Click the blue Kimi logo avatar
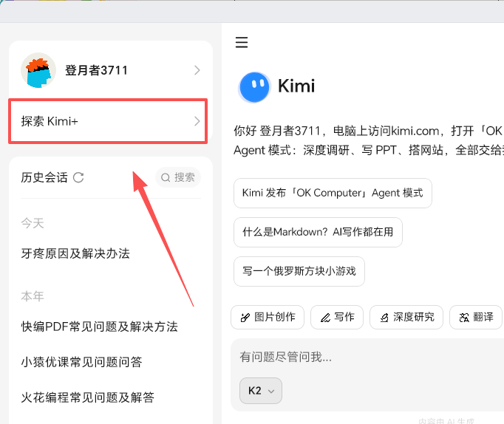 pyautogui.click(x=254, y=87)
